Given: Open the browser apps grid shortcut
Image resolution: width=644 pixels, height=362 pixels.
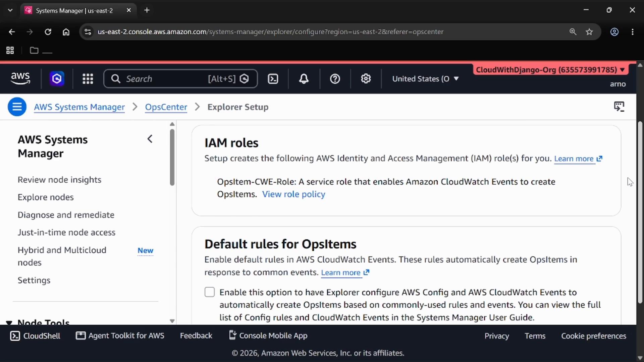Looking at the screenshot, I should pos(10,50).
